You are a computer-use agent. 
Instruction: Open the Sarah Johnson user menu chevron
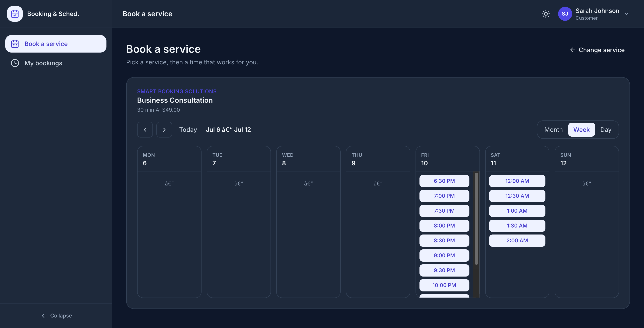(x=626, y=14)
